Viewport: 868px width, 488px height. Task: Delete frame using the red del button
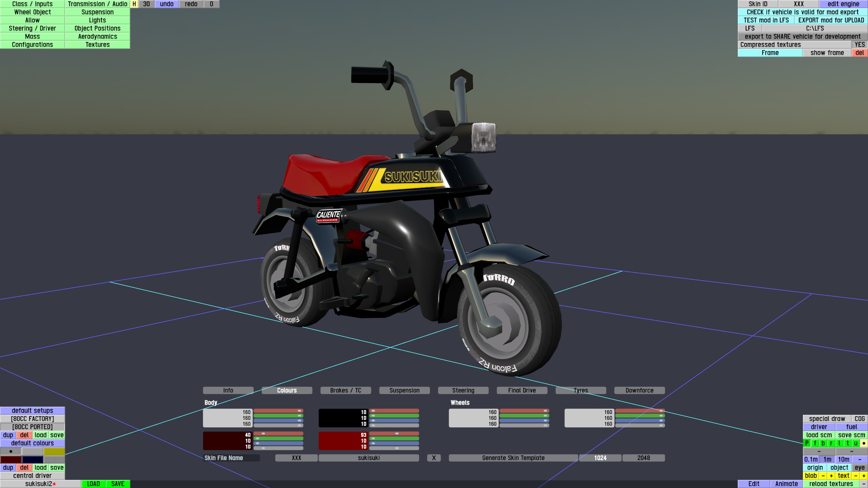click(860, 53)
